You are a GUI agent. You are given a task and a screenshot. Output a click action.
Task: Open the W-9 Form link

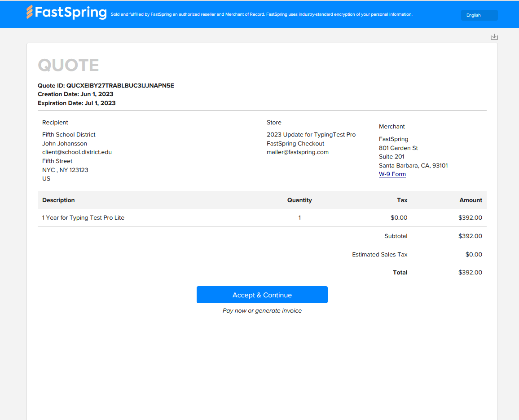[x=392, y=174]
